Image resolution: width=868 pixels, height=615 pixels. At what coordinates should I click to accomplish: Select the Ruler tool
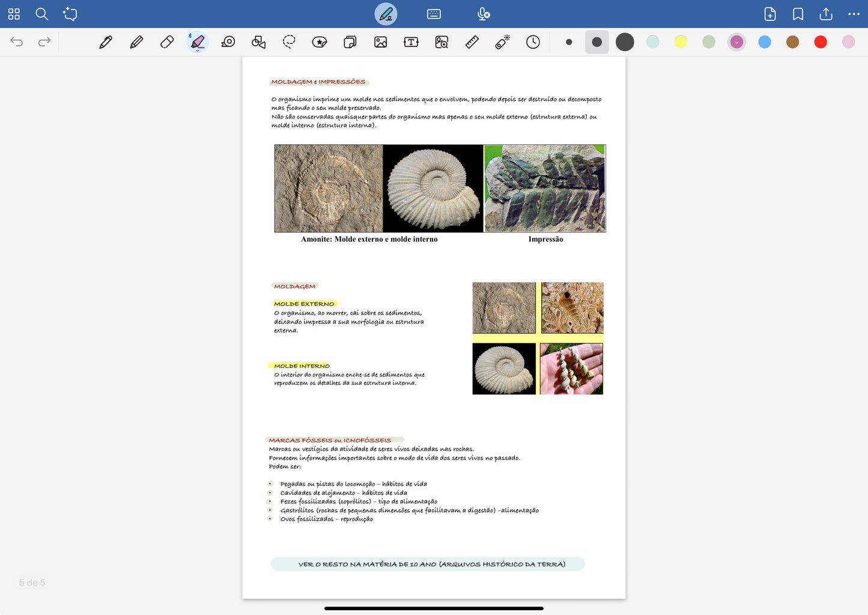coord(472,42)
